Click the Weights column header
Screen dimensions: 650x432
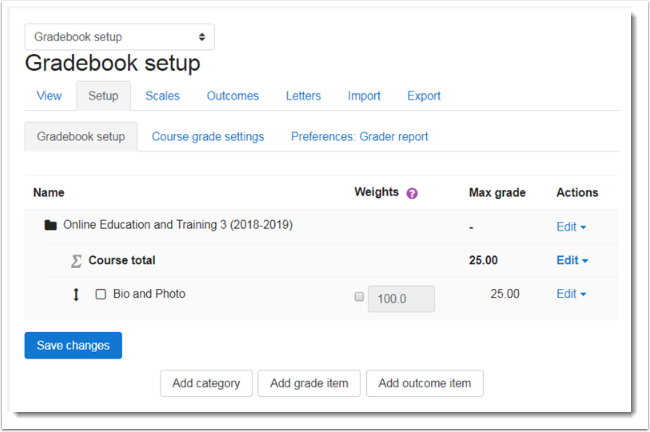376,192
